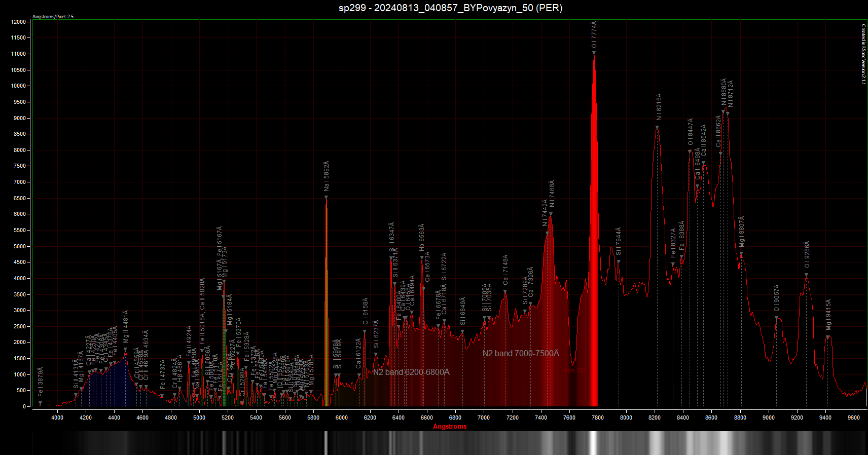Select the Mg I 4167Å line label
Viewport: 868px width, 455px height.
[x=82, y=367]
